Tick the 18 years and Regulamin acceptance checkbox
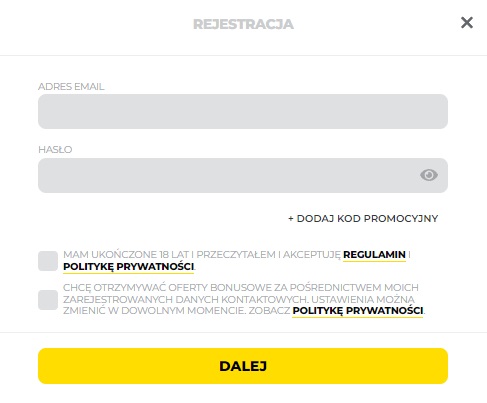 point(48,261)
